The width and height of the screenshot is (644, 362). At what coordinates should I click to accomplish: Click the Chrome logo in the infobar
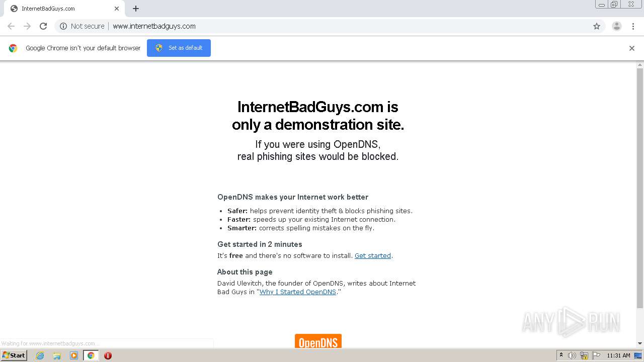13,48
